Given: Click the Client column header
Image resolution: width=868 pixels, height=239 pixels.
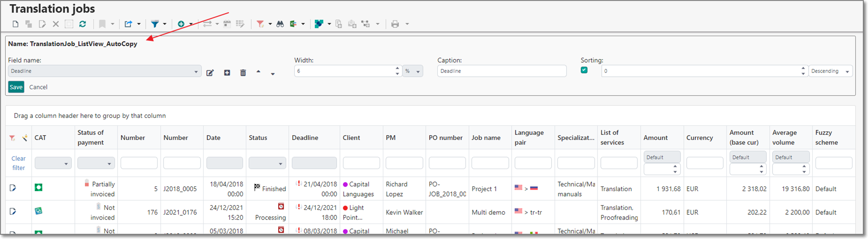Looking at the screenshot, I should click(x=351, y=138).
